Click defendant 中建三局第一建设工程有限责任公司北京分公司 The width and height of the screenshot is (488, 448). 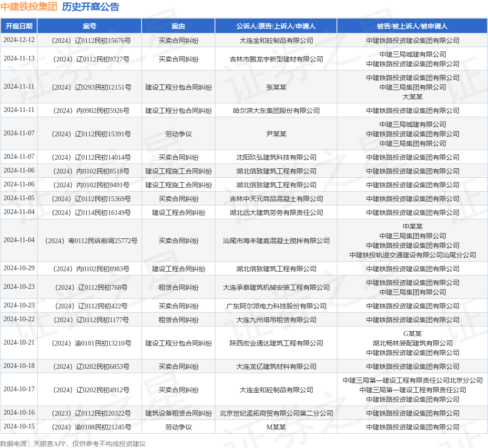tap(413, 380)
